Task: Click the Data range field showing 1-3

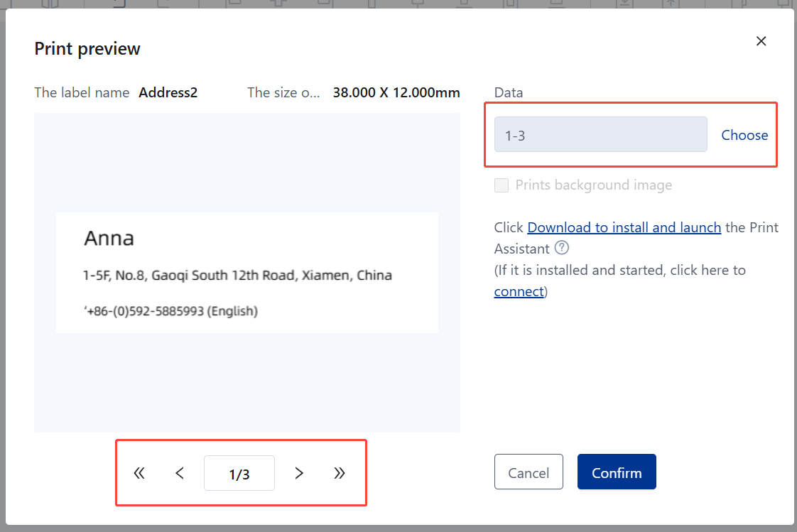Action: pyautogui.click(x=600, y=135)
